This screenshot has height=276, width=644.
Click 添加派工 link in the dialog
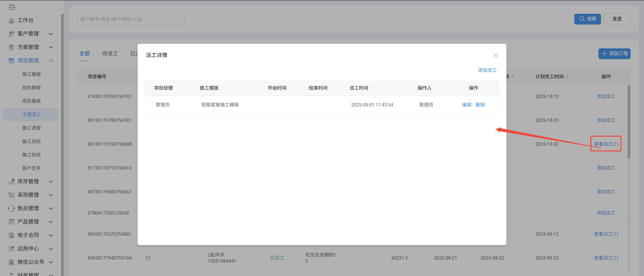click(x=487, y=70)
